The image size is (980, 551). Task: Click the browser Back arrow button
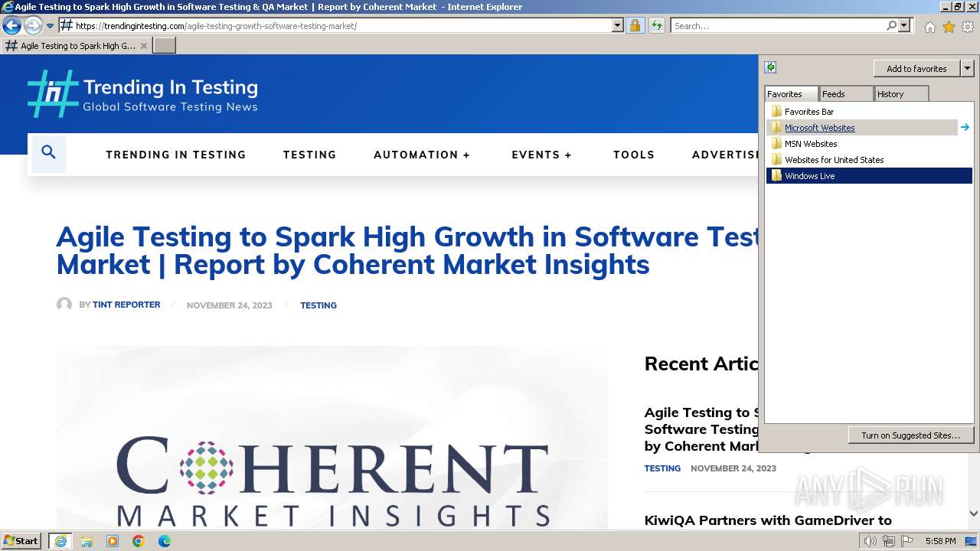click(11, 26)
